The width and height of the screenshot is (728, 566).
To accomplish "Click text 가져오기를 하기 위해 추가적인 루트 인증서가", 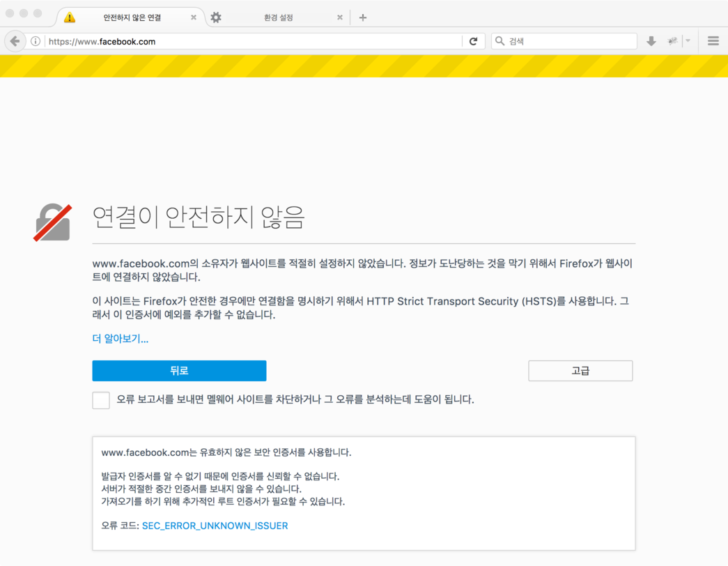I will (x=186, y=501).
